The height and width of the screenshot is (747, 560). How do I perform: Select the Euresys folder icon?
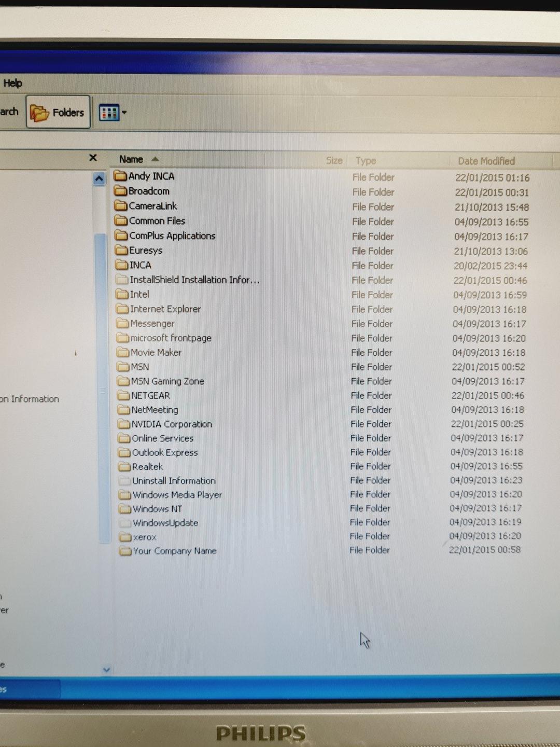pyautogui.click(x=122, y=250)
